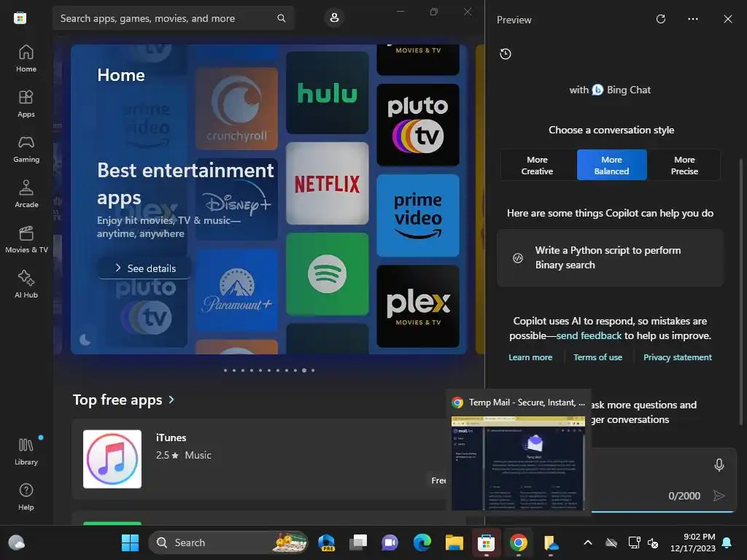Open the Windows Start menu

tap(130, 542)
